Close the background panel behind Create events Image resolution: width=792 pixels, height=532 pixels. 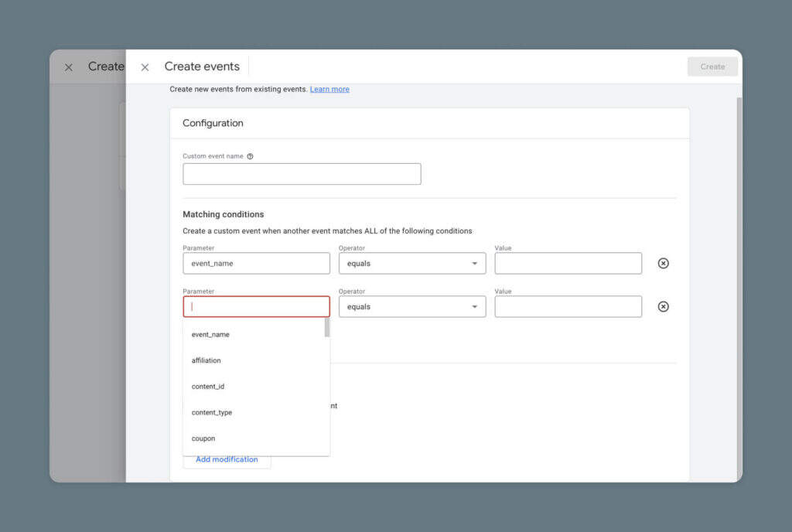point(69,67)
